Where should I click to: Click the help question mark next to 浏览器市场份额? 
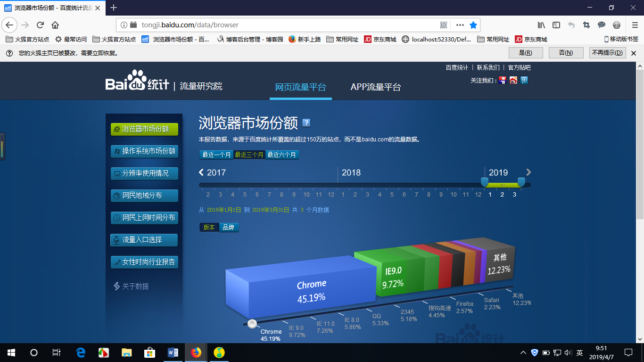click(x=306, y=123)
